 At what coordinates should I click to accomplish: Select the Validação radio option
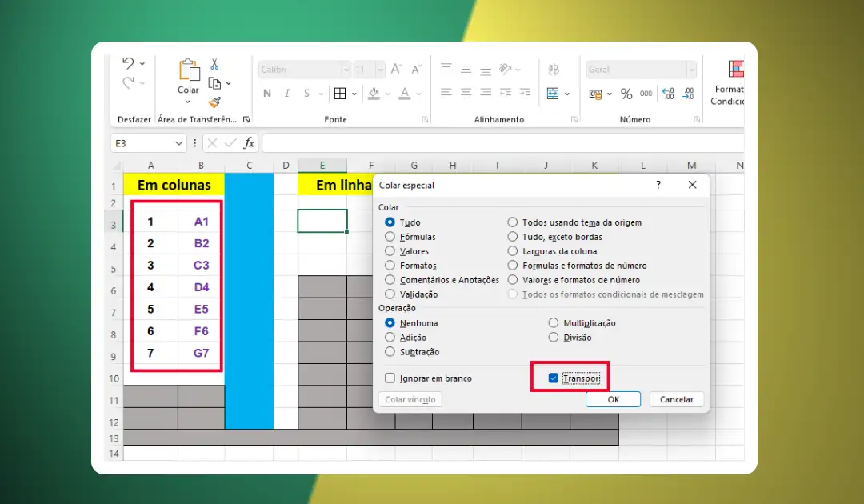[390, 294]
